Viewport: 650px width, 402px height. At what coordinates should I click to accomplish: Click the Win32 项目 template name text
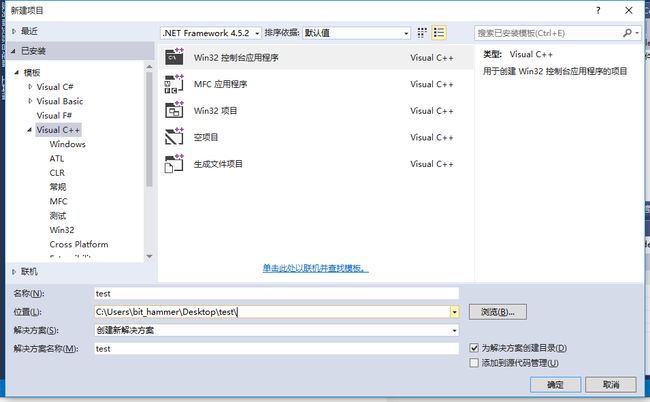(x=216, y=111)
